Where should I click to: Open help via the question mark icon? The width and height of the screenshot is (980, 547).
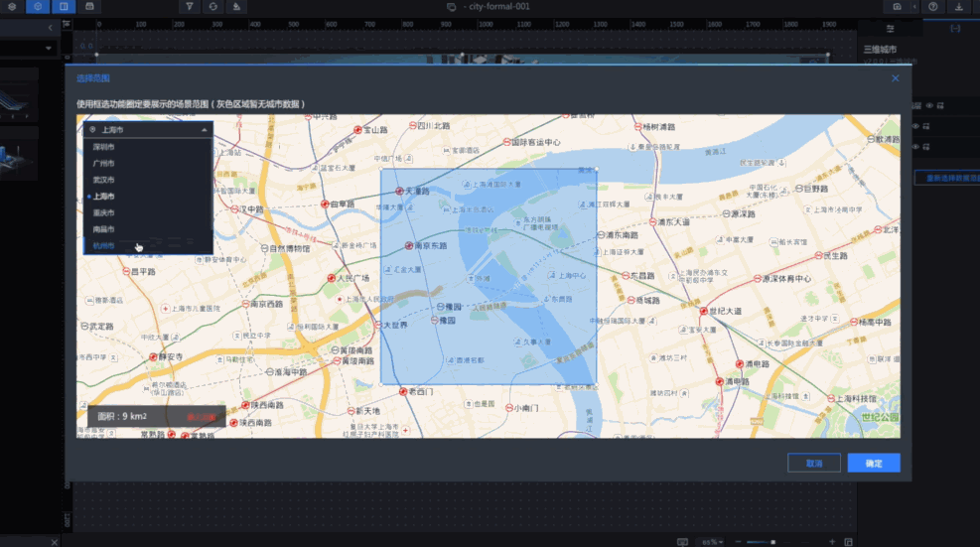(x=932, y=6)
